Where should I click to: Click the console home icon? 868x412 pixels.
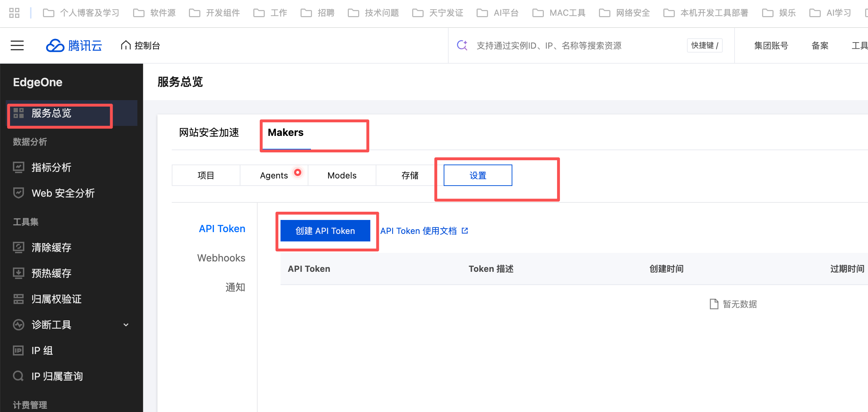[x=126, y=45]
